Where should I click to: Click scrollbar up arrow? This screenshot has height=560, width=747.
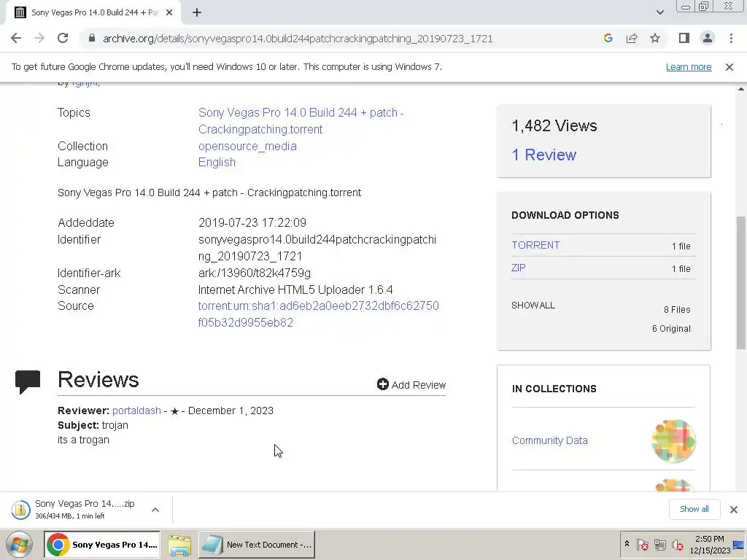(x=741, y=88)
